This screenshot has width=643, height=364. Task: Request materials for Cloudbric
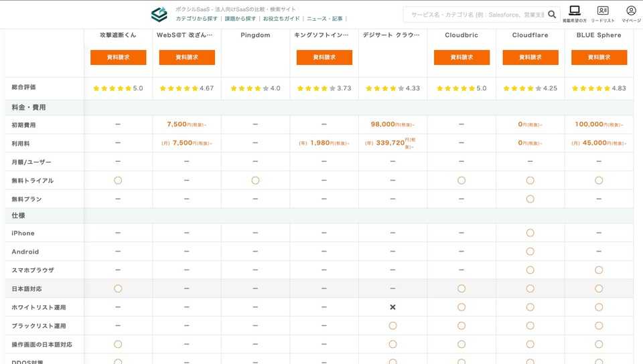point(461,58)
